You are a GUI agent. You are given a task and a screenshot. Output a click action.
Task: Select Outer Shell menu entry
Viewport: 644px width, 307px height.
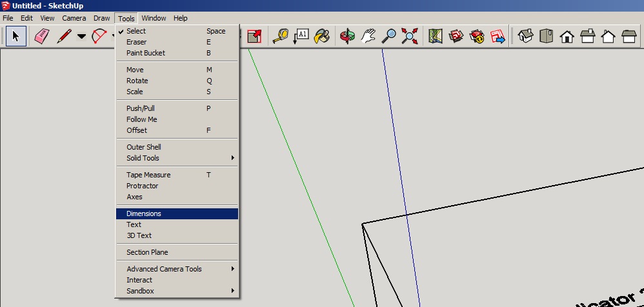pos(177,147)
